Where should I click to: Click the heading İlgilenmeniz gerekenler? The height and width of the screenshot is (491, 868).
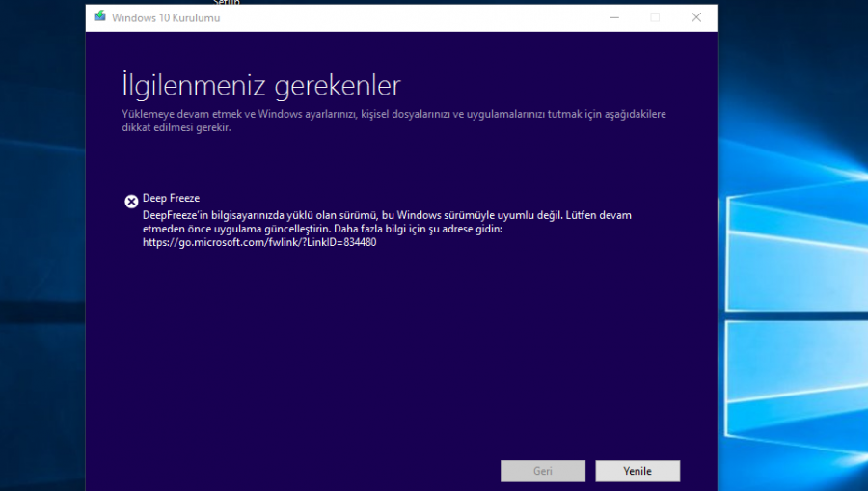261,85
